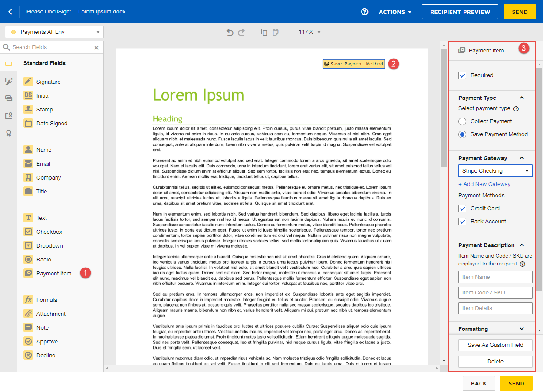This screenshot has height=392, width=543.
Task: Select the Collect Payment radio option
Action: coord(462,121)
